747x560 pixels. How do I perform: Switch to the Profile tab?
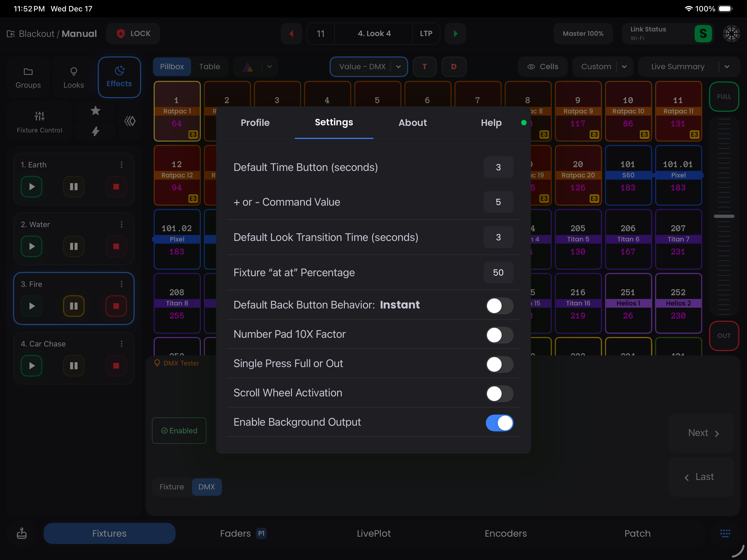(x=255, y=123)
